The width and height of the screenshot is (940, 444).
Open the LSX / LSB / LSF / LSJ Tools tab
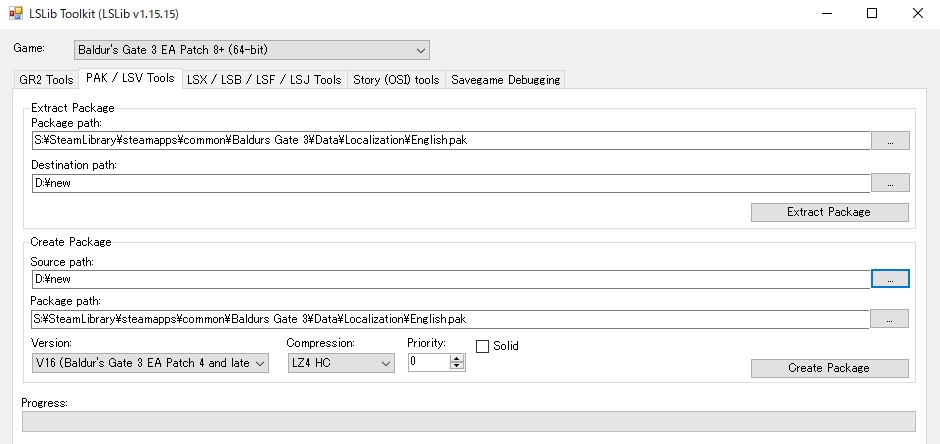pos(264,80)
